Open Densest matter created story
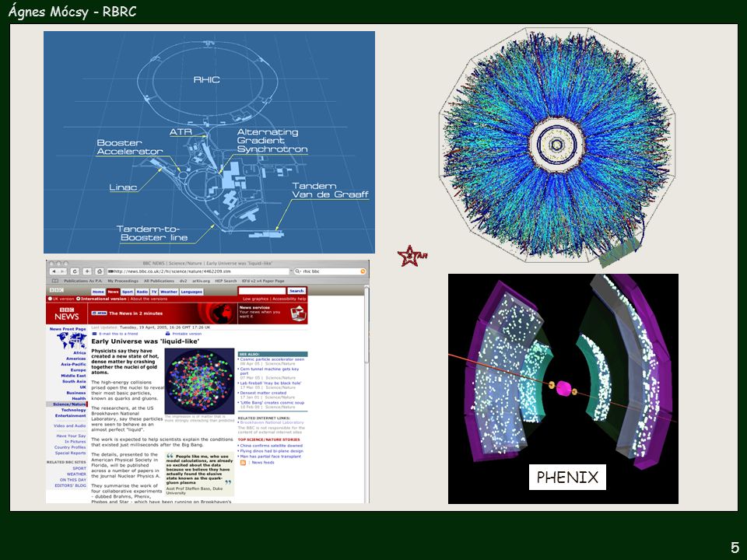Screen dimensions: 747x560 point(263,393)
